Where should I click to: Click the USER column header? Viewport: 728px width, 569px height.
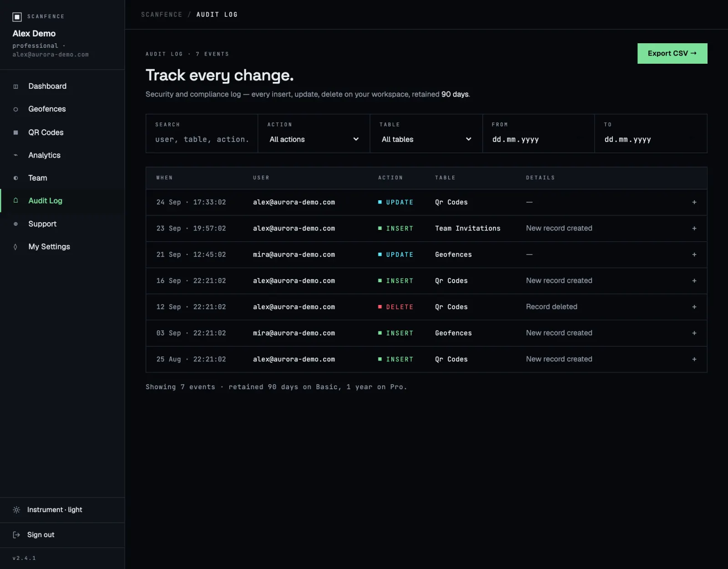coord(261,178)
